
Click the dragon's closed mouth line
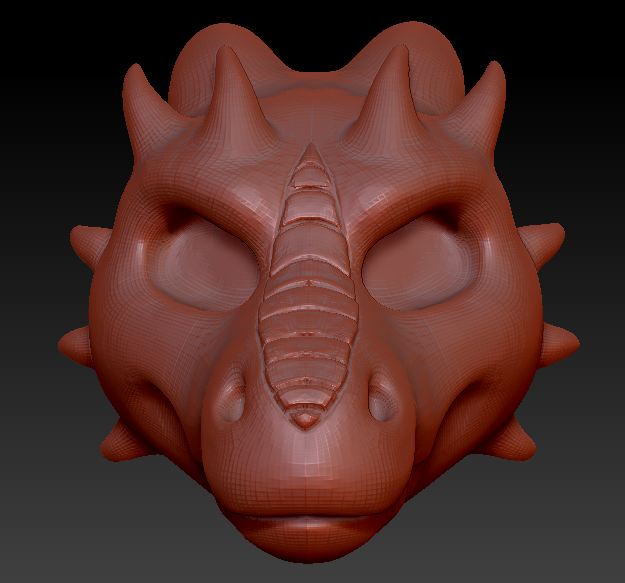tap(308, 516)
